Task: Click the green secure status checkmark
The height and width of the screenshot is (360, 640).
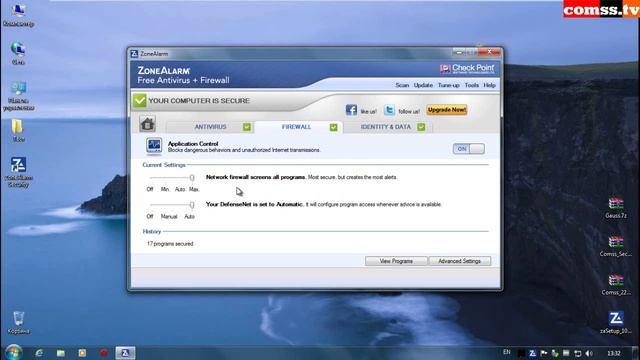Action: click(x=139, y=100)
